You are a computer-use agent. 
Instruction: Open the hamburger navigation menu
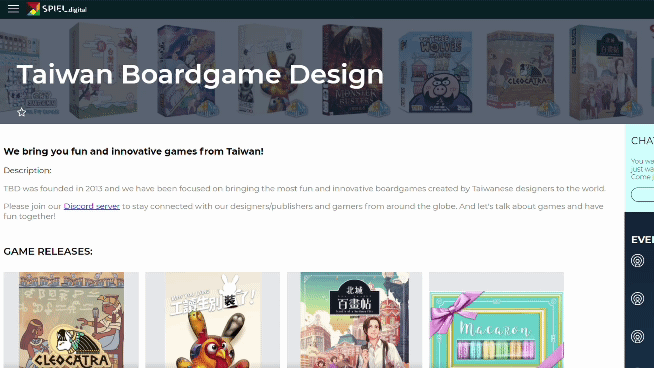[13, 9]
